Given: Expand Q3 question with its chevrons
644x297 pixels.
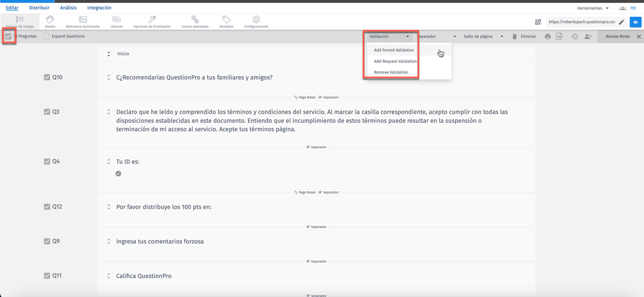Looking at the screenshot, I should [108, 112].
